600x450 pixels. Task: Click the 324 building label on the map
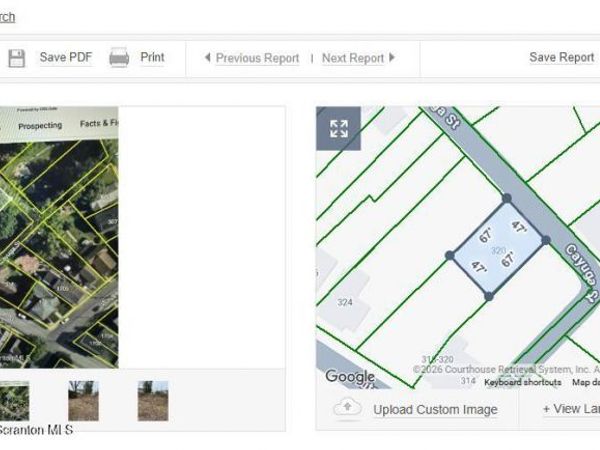(x=345, y=302)
